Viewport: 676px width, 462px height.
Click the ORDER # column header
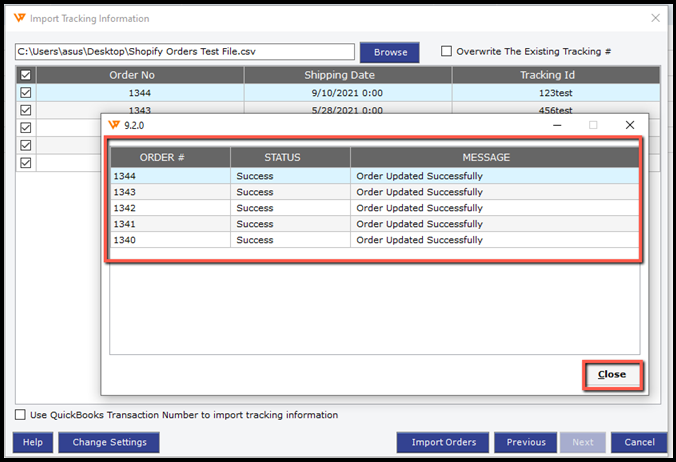click(x=170, y=157)
